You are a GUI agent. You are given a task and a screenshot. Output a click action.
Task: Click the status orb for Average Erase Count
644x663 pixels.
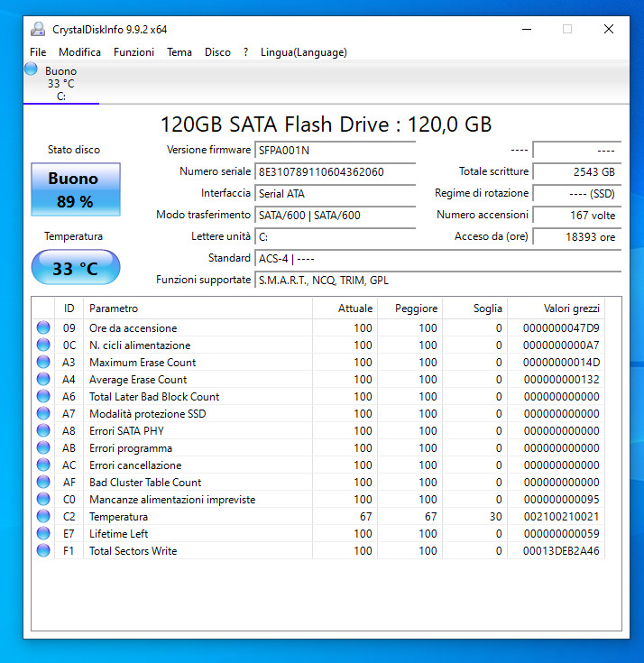click(x=43, y=379)
